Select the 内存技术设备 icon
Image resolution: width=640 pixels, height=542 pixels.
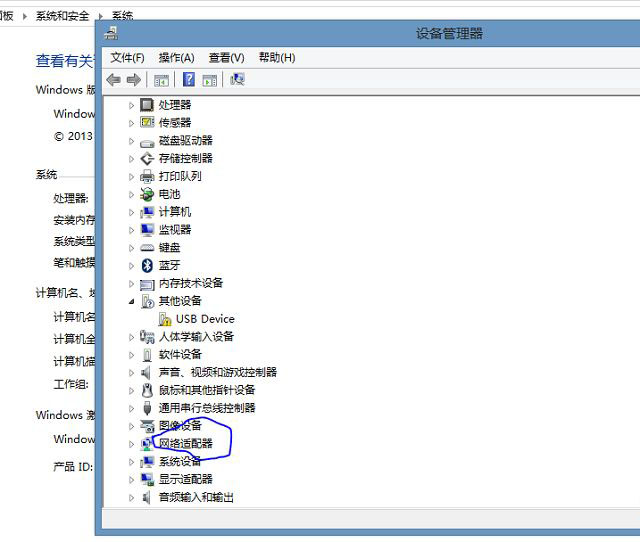point(147,284)
